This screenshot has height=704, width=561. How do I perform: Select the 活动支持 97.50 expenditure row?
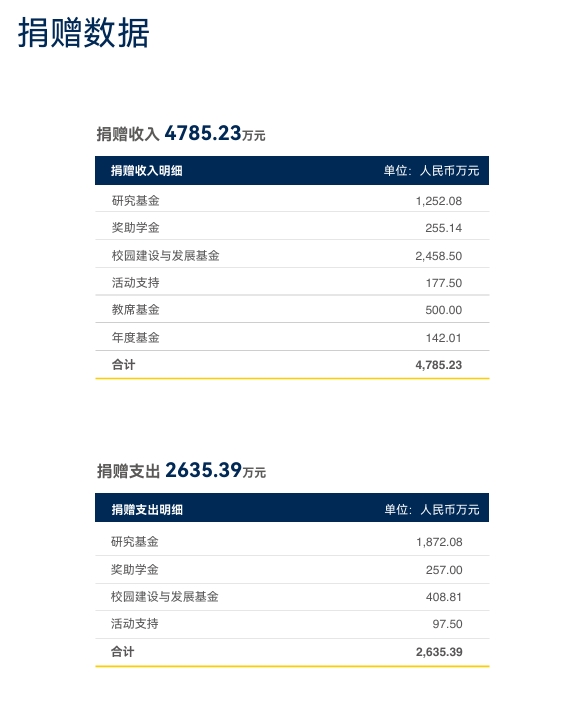[x=292, y=625]
